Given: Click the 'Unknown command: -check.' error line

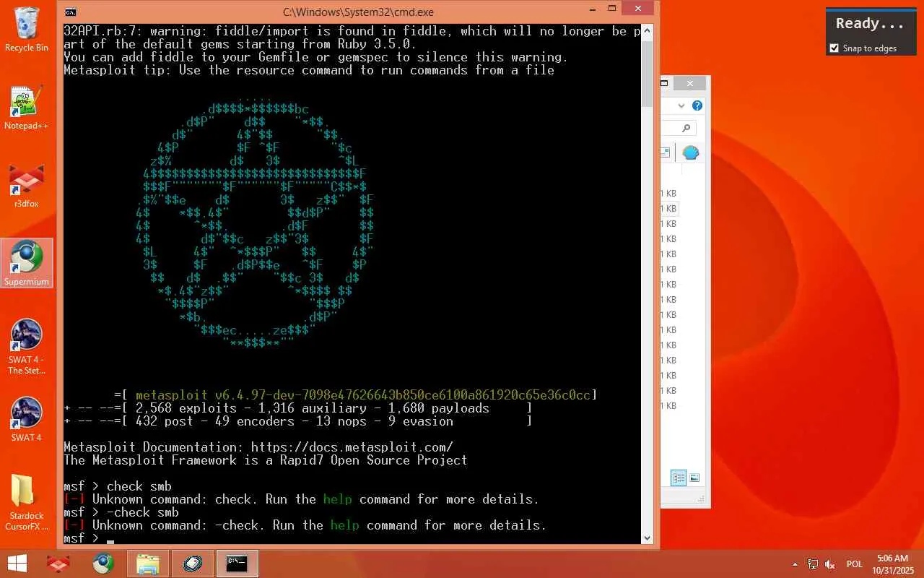Looking at the screenshot, I should click(305, 525).
